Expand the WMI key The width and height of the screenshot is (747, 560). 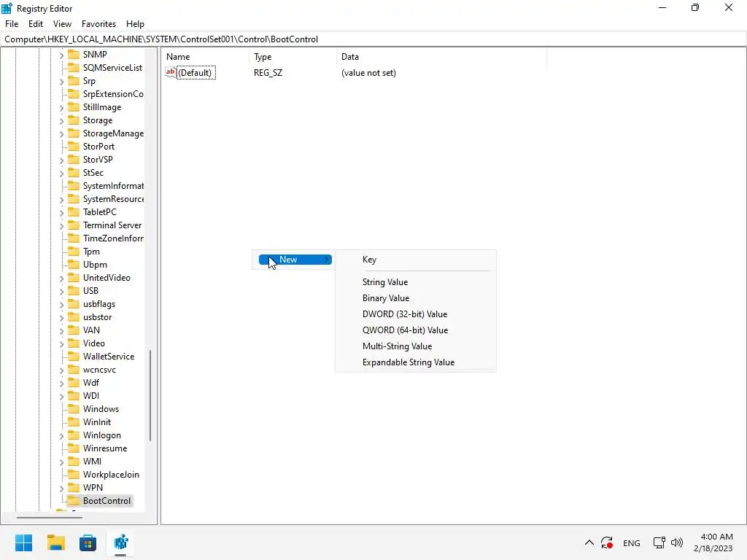[61, 462]
